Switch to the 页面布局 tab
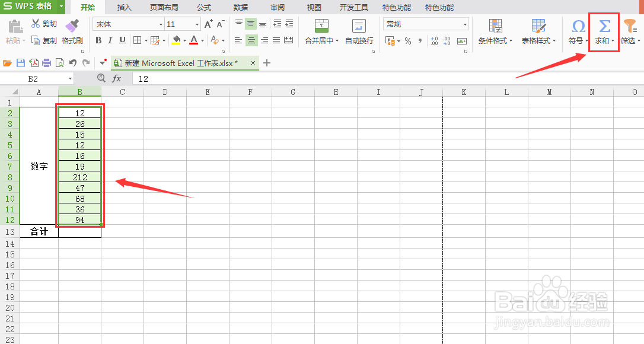This screenshot has height=344, width=644. point(164,7)
